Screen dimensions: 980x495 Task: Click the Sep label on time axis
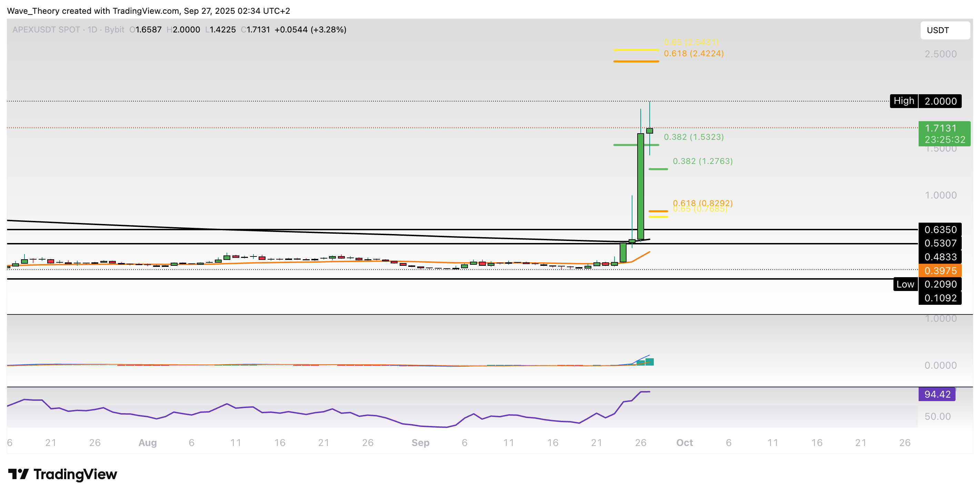pyautogui.click(x=420, y=443)
